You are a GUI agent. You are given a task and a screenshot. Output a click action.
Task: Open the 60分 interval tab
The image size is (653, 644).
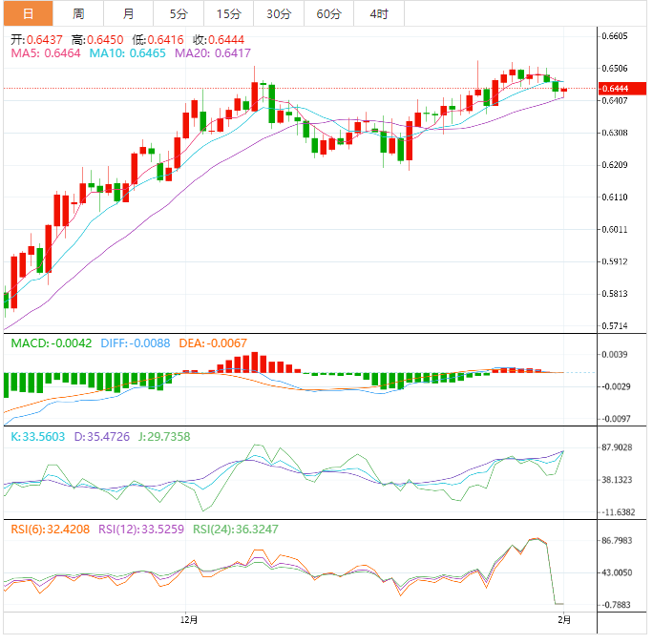pos(328,13)
